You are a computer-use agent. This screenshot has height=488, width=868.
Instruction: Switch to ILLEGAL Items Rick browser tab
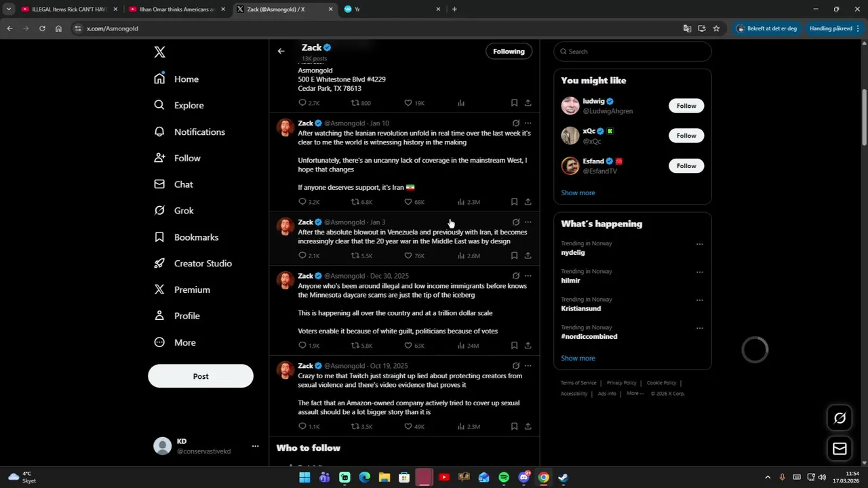68,9
